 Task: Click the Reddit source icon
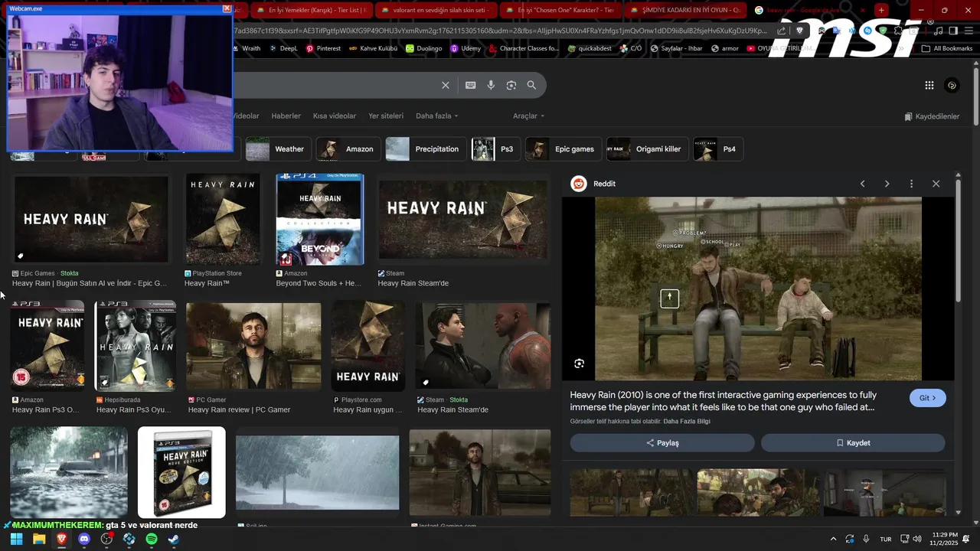tap(579, 184)
